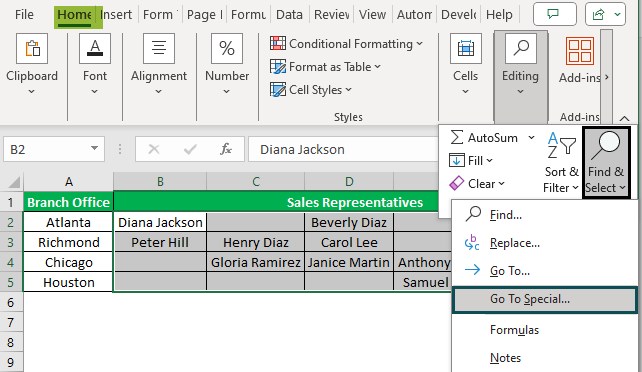This screenshot has height=372, width=642.
Task: Choose Formulas in Find & Select menu
Action: (x=514, y=330)
